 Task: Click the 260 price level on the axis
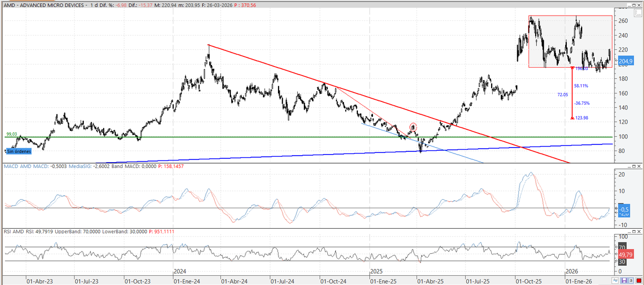click(623, 21)
